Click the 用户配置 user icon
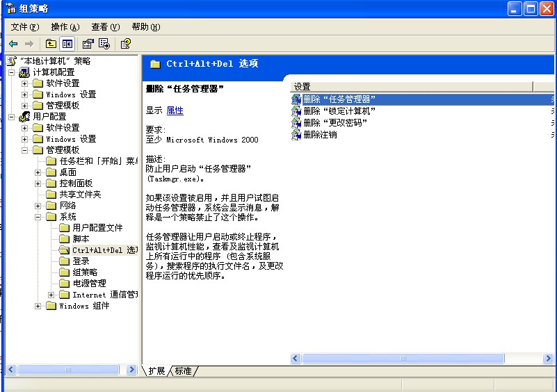Image resolution: width=557 pixels, height=392 pixels. [24, 117]
